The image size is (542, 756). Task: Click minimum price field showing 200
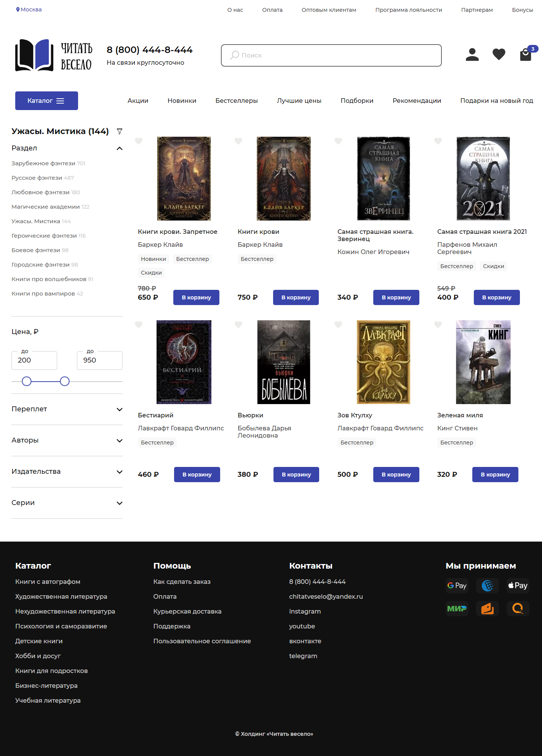click(34, 360)
